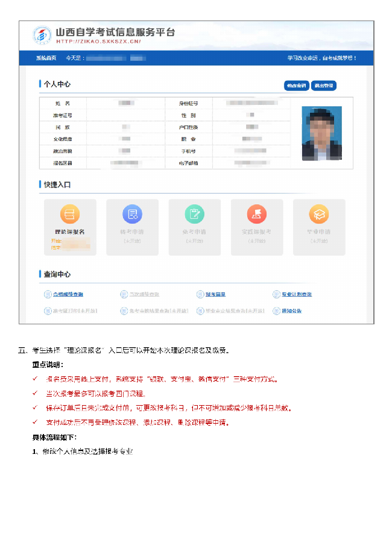Open the 报考简章 link
The height and width of the screenshot is (554, 392).
pos(215,294)
